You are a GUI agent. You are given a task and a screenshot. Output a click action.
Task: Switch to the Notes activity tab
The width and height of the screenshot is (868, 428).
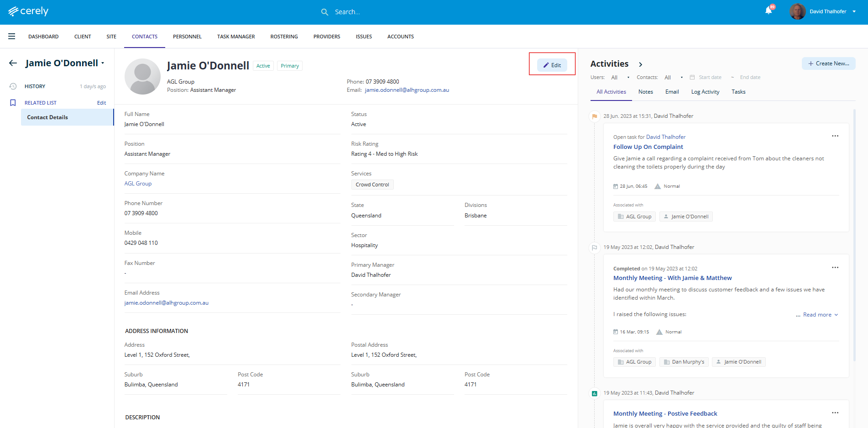click(645, 92)
